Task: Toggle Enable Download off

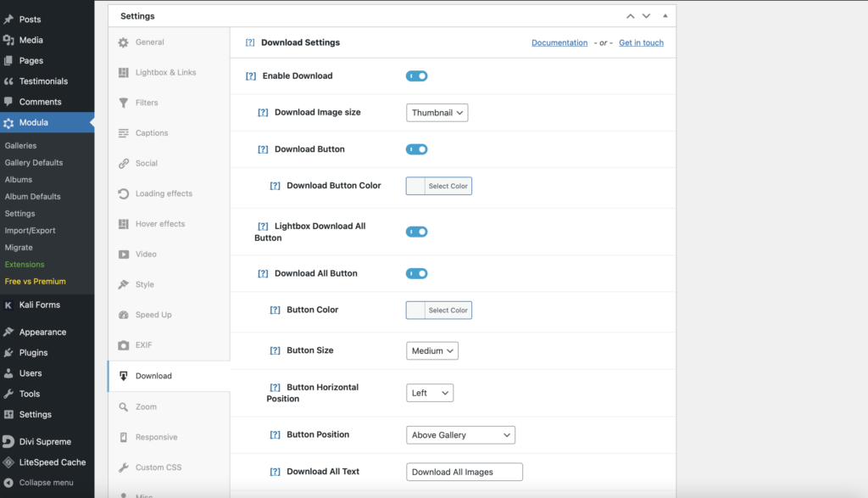Action: pyautogui.click(x=416, y=76)
